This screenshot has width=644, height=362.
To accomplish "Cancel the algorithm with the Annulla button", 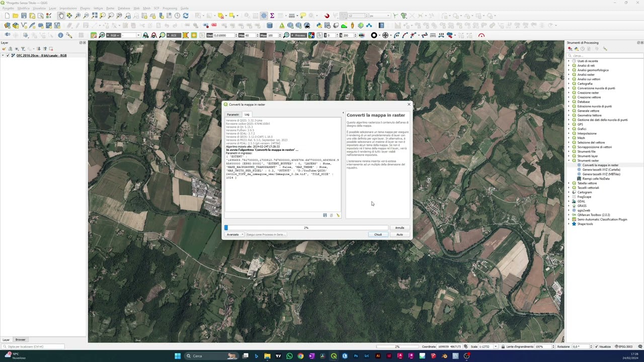I will (399, 228).
